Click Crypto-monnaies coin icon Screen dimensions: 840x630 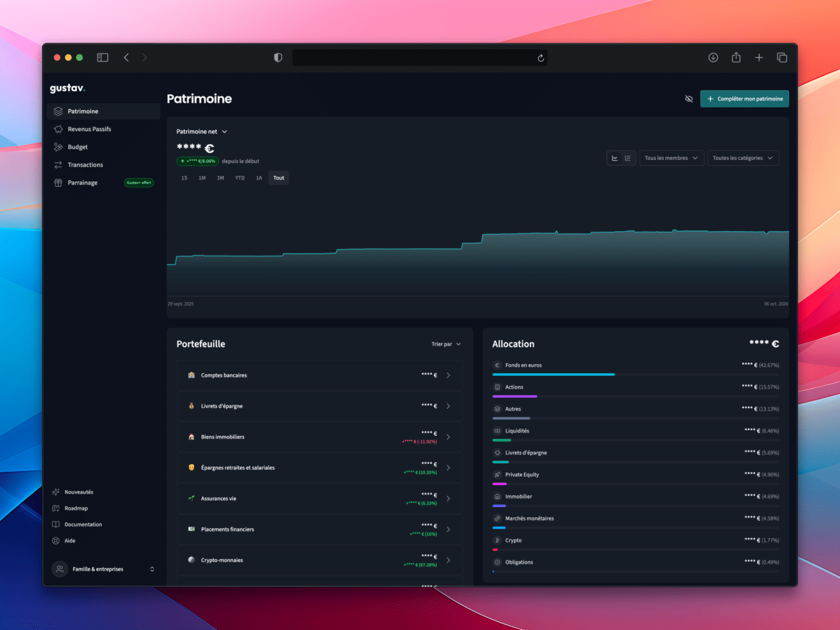click(x=192, y=560)
